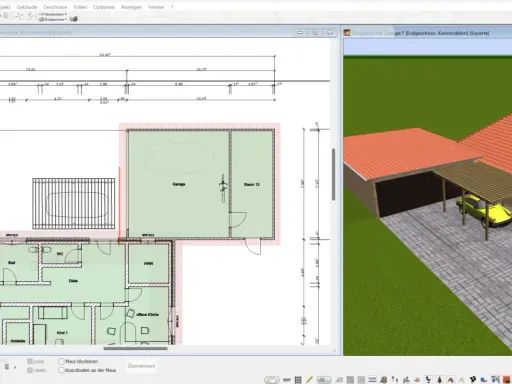Open the question mark help menu
Image resolution: width=512 pixels, height=384 pixels.
pyautogui.click(x=172, y=7)
